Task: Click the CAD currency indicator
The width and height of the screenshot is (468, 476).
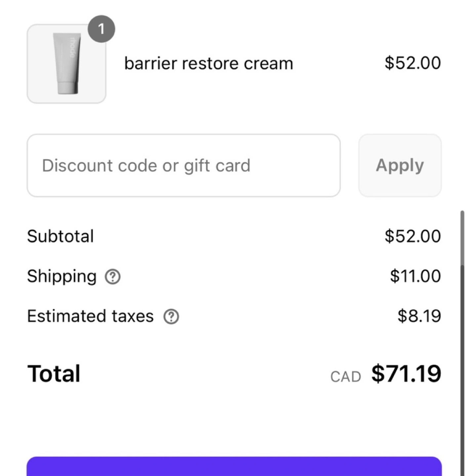Action: click(x=346, y=377)
